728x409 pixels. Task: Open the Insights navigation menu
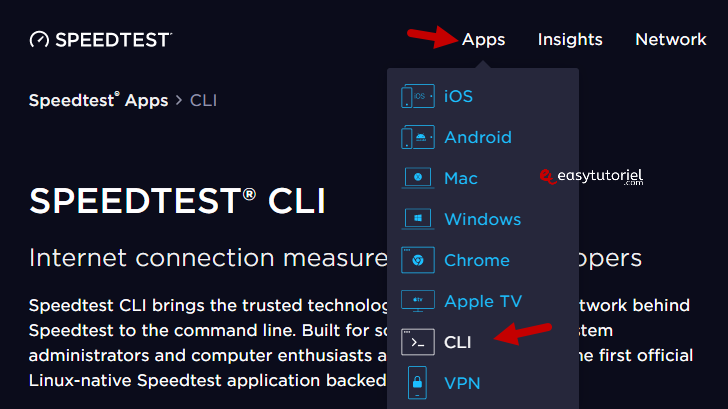point(570,40)
